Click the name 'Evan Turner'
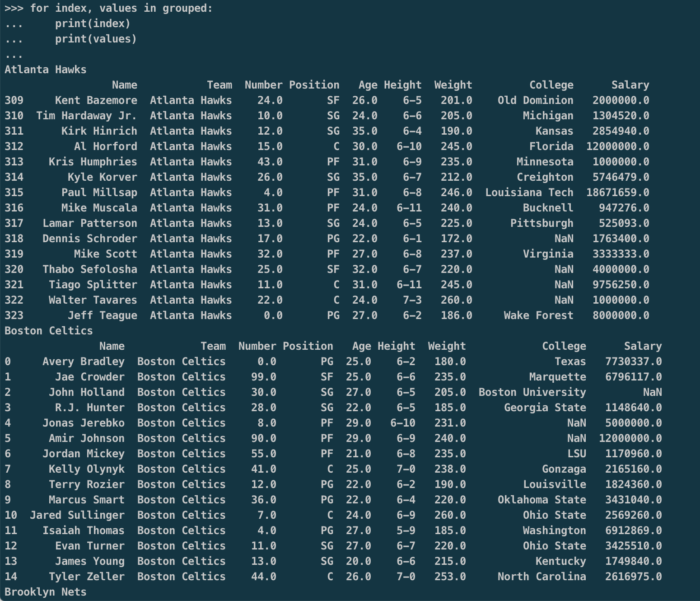This screenshot has height=601, width=700. pyautogui.click(x=90, y=546)
